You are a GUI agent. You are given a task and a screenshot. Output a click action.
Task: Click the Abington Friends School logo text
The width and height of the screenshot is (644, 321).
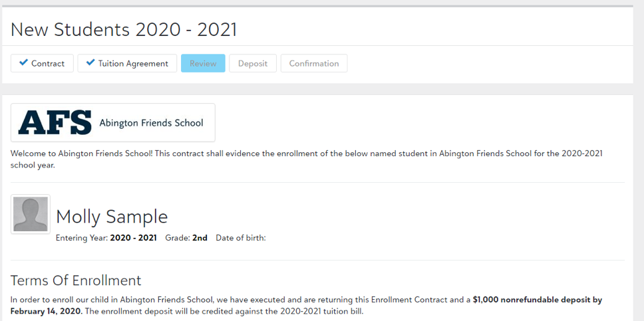point(151,123)
